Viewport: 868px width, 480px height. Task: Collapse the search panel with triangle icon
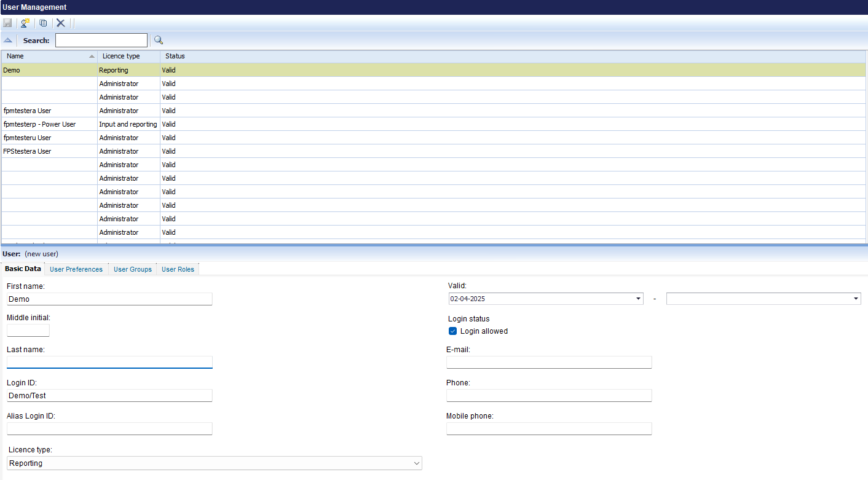click(x=8, y=40)
